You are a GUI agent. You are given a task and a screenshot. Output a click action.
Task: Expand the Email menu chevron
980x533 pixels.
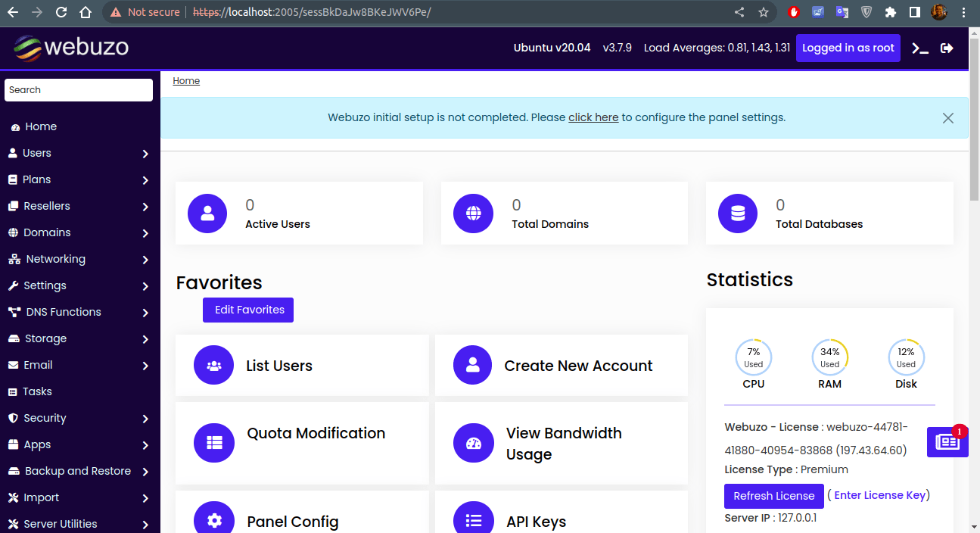click(145, 366)
